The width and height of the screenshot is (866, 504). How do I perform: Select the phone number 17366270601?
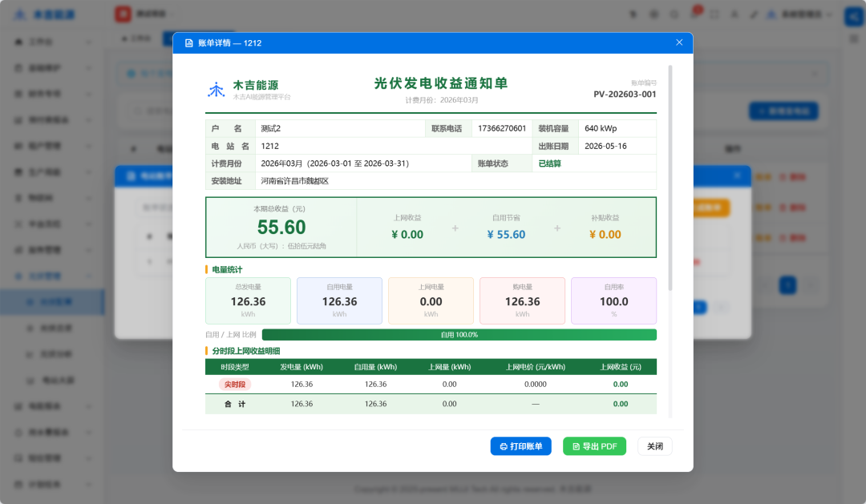tap(501, 129)
